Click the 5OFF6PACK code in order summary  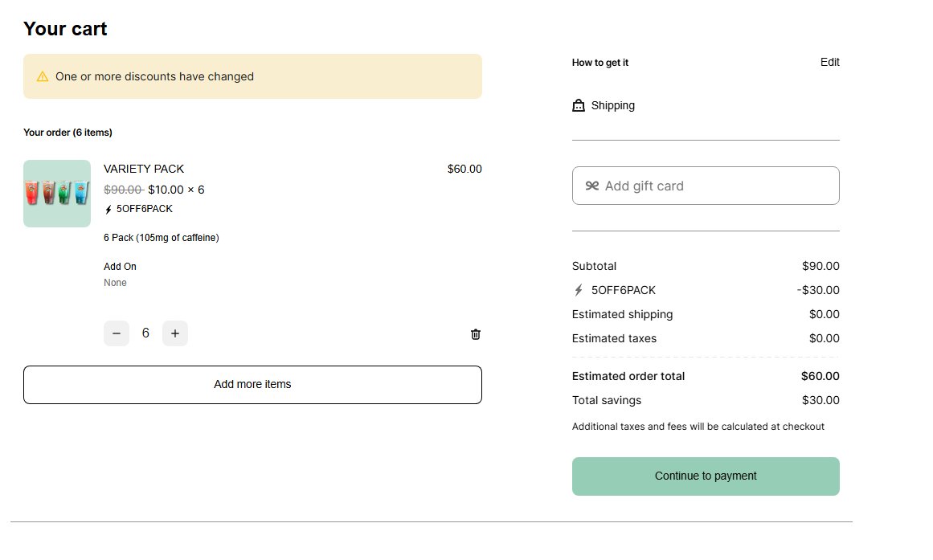coord(623,290)
